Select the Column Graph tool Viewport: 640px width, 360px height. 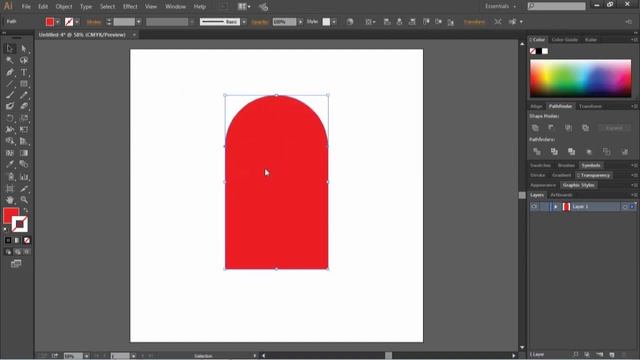[x=24, y=177]
